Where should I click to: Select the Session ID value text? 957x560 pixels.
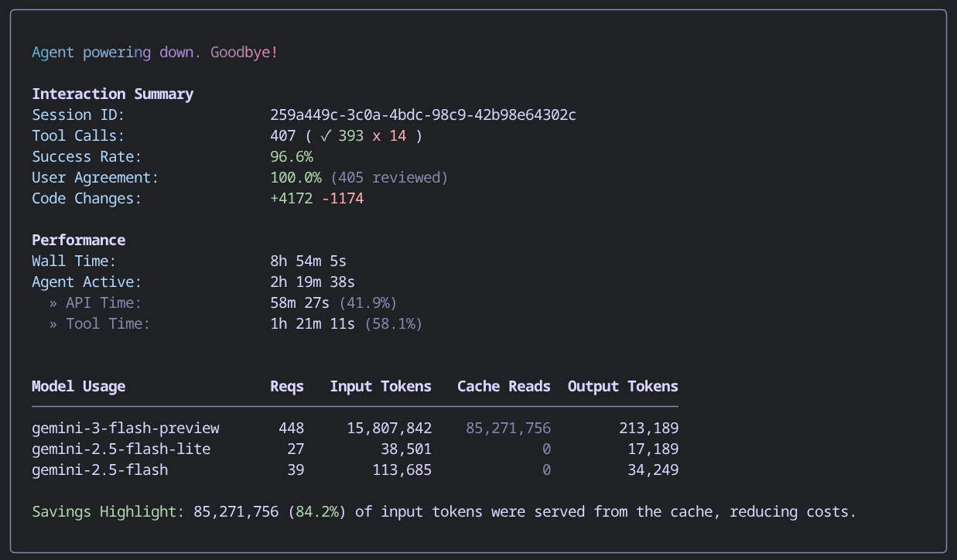(422, 114)
